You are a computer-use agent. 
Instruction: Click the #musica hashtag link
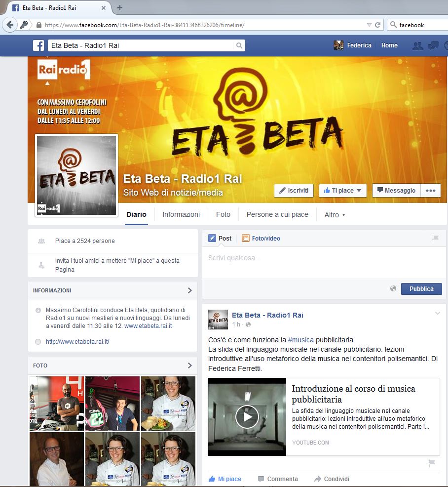(x=300, y=340)
